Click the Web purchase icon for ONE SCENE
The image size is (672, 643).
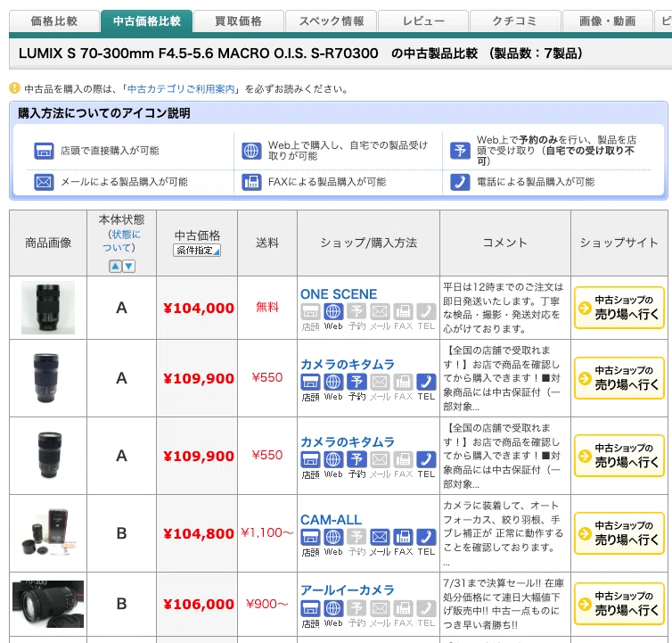click(x=333, y=311)
